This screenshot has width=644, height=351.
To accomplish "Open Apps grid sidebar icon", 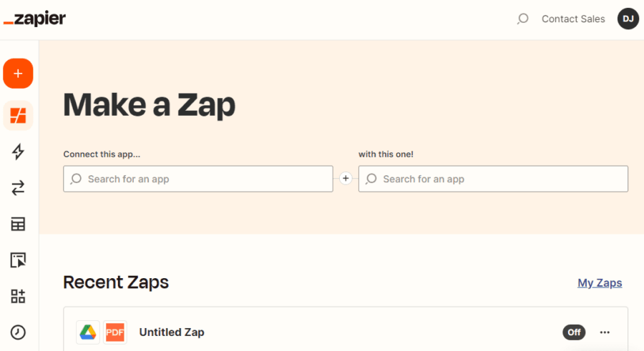I will [x=18, y=296].
